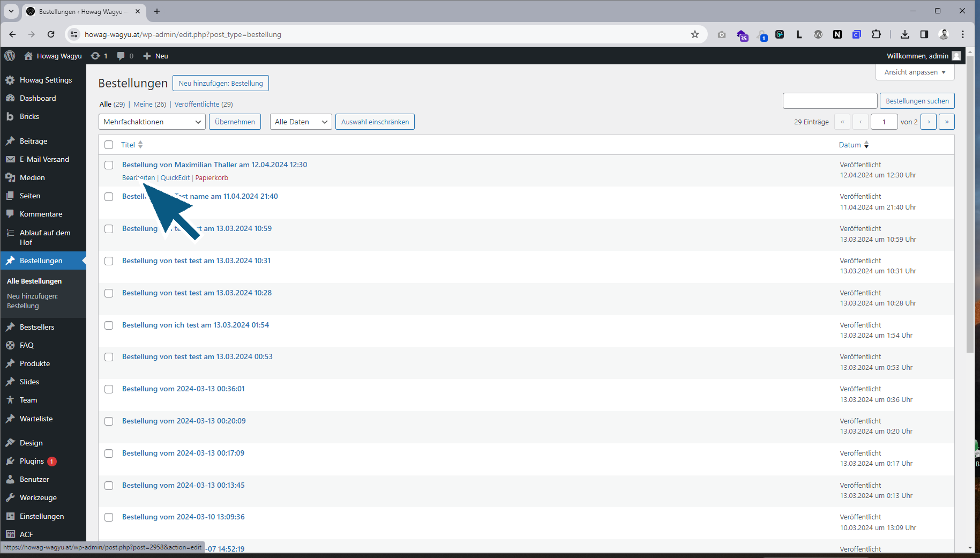Image resolution: width=980 pixels, height=558 pixels.
Task: Click the order search input field
Action: (x=829, y=101)
